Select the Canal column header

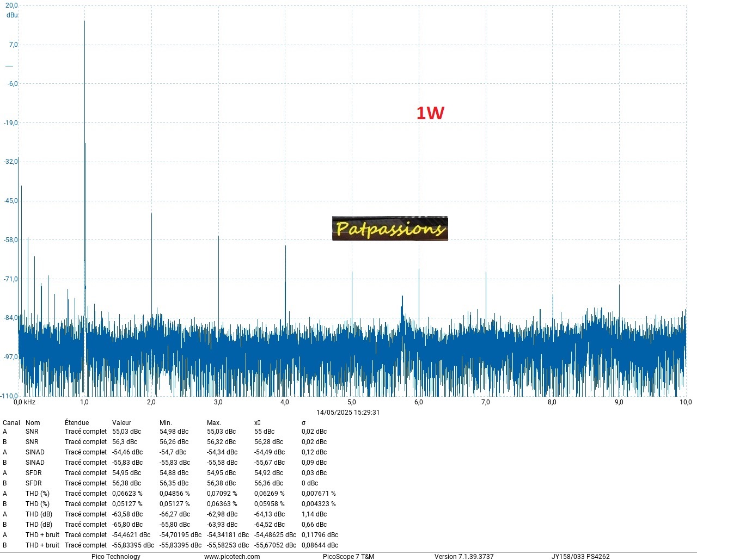click(11, 422)
